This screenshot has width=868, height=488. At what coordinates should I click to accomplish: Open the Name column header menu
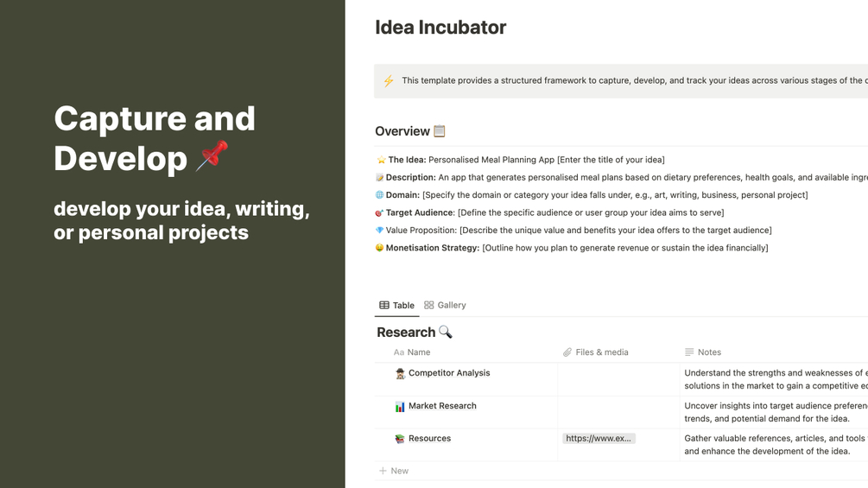pos(418,352)
